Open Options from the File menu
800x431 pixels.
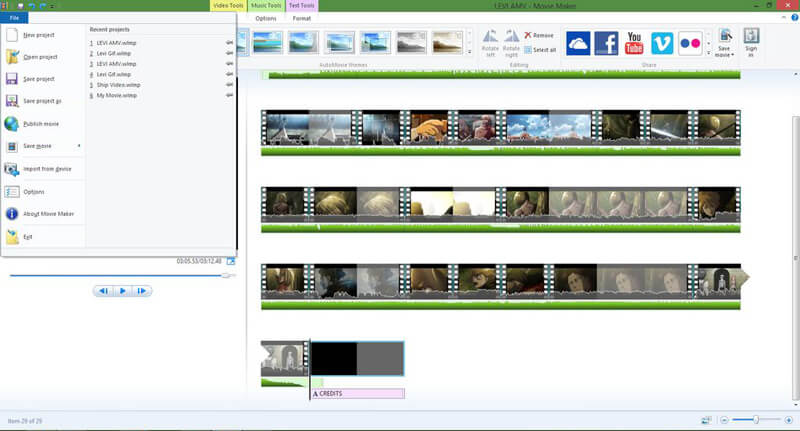(34, 192)
